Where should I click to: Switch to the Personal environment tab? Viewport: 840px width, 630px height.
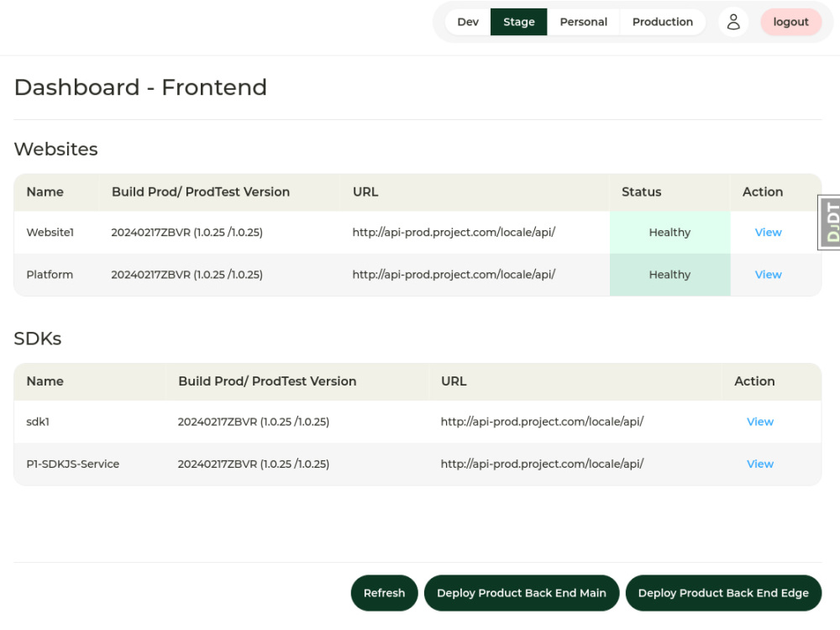(x=584, y=22)
